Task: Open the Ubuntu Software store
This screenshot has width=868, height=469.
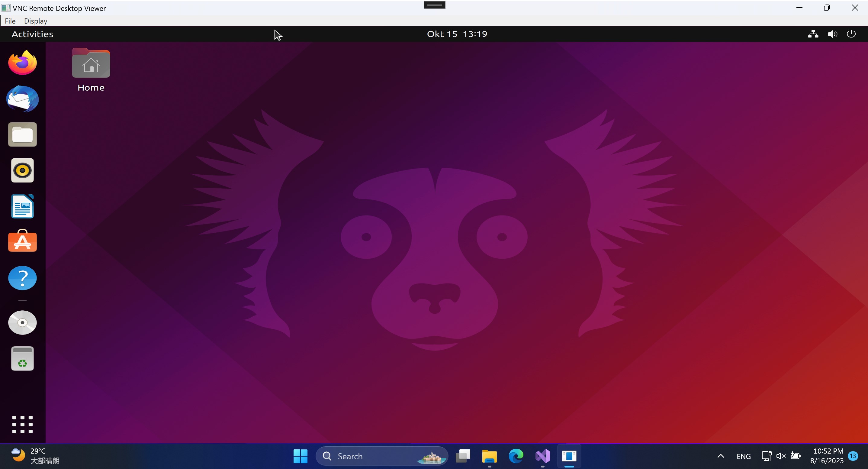Action: pyautogui.click(x=22, y=241)
